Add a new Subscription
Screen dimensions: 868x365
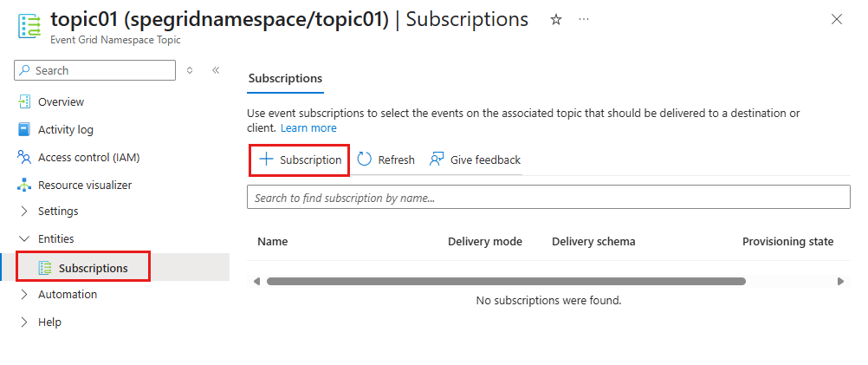(x=300, y=160)
